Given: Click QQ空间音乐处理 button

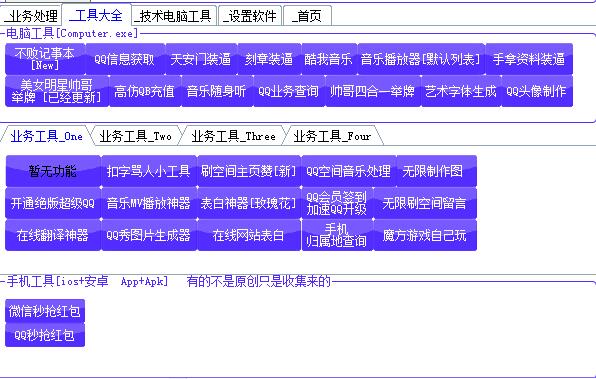Looking at the screenshot, I should (349, 171).
